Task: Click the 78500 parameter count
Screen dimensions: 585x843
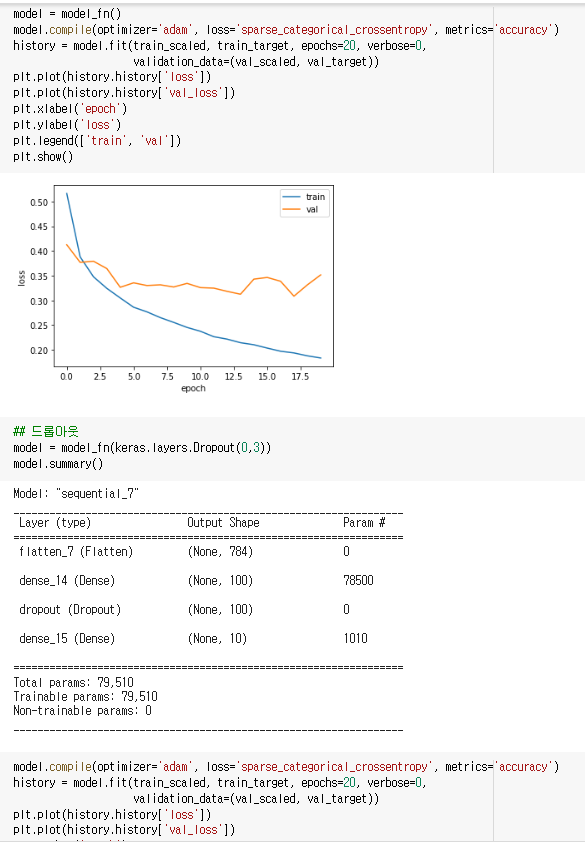Action: (x=358, y=581)
